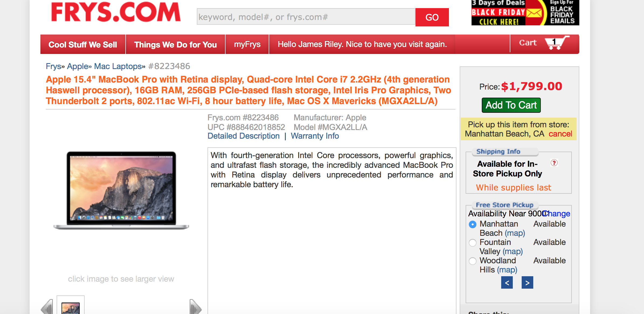Click the keyword search input field
The width and height of the screenshot is (644, 314).
coord(306,17)
